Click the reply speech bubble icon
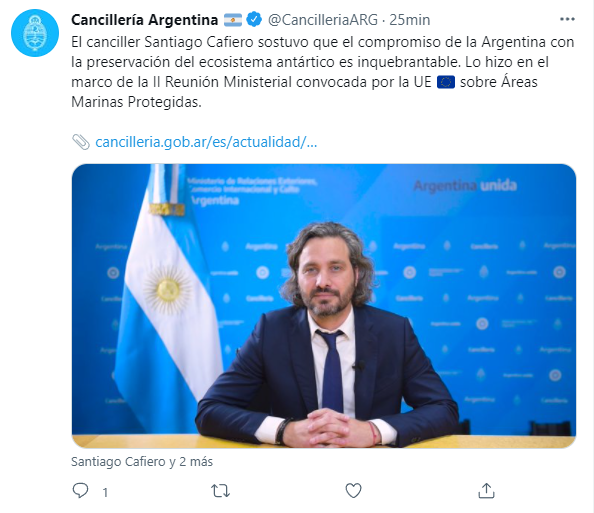594x513 pixels. (x=80, y=491)
